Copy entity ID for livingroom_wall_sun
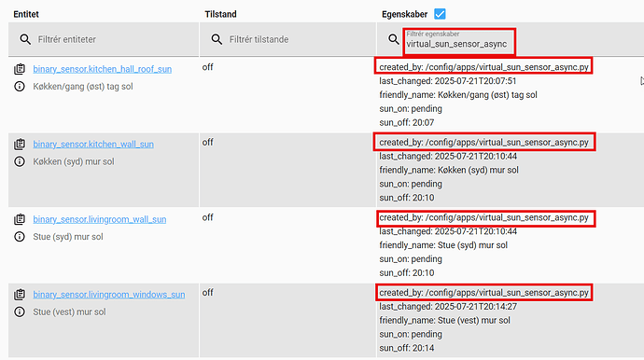This screenshot has height=360, width=644. click(x=20, y=219)
